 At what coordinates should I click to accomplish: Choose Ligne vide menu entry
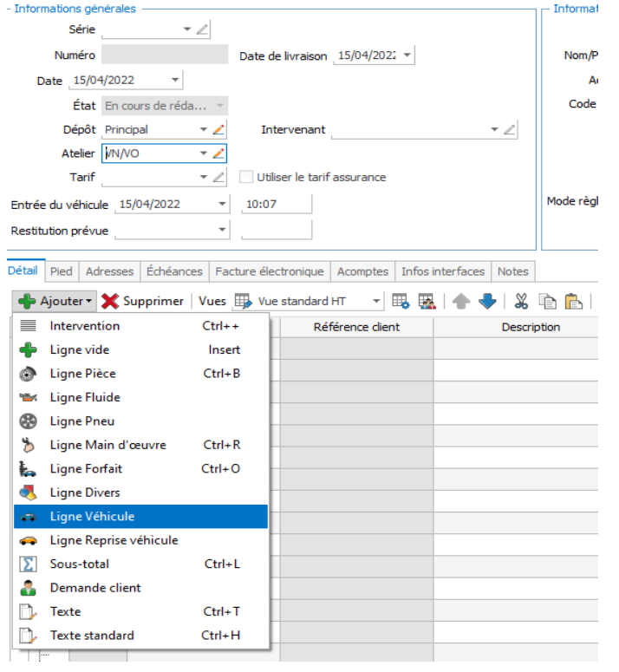140,349
